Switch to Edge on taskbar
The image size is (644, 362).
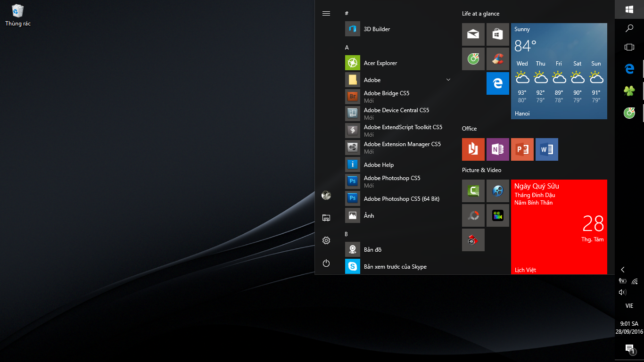629,69
